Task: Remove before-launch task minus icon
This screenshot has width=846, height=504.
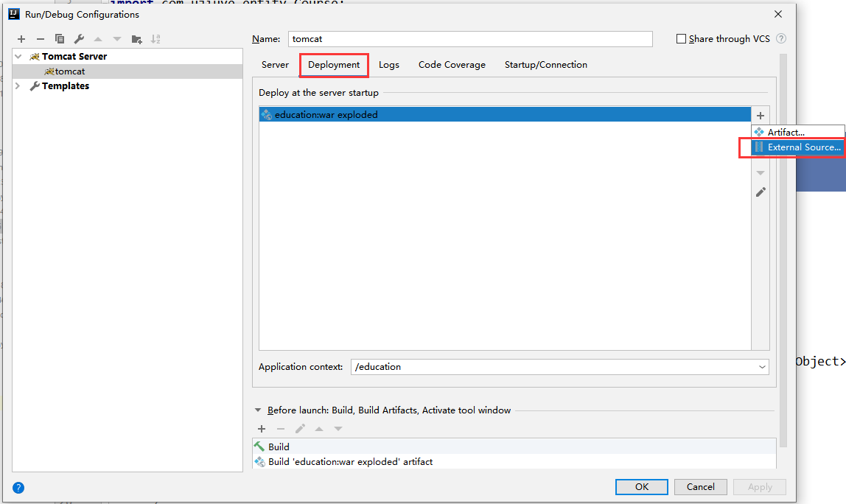Action: click(281, 428)
